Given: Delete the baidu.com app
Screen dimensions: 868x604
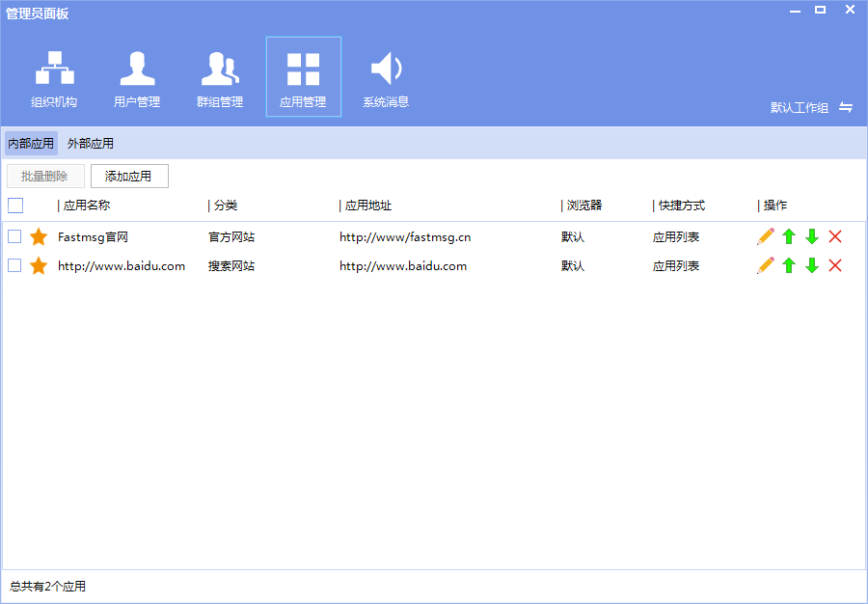Looking at the screenshot, I should click(x=835, y=265).
